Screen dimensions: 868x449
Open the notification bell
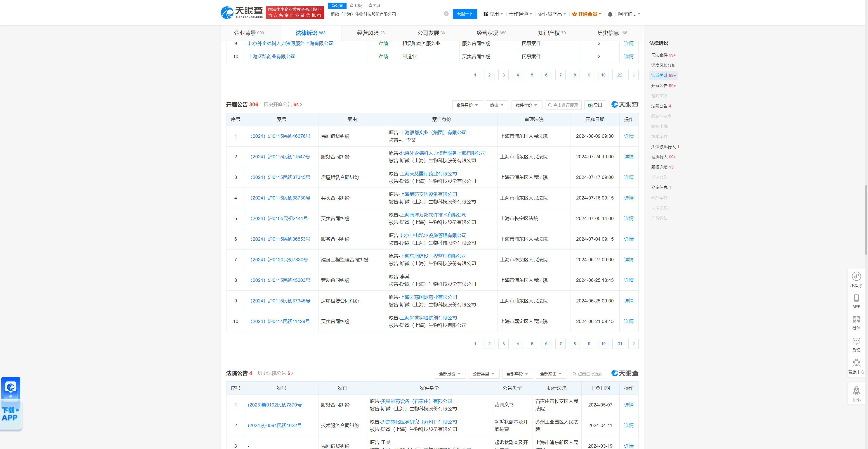(x=610, y=14)
